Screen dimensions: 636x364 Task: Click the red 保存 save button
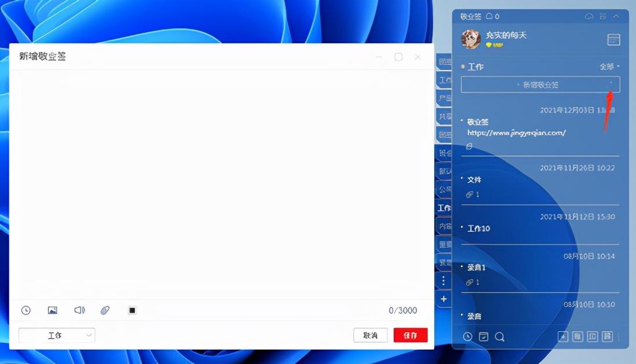point(411,335)
